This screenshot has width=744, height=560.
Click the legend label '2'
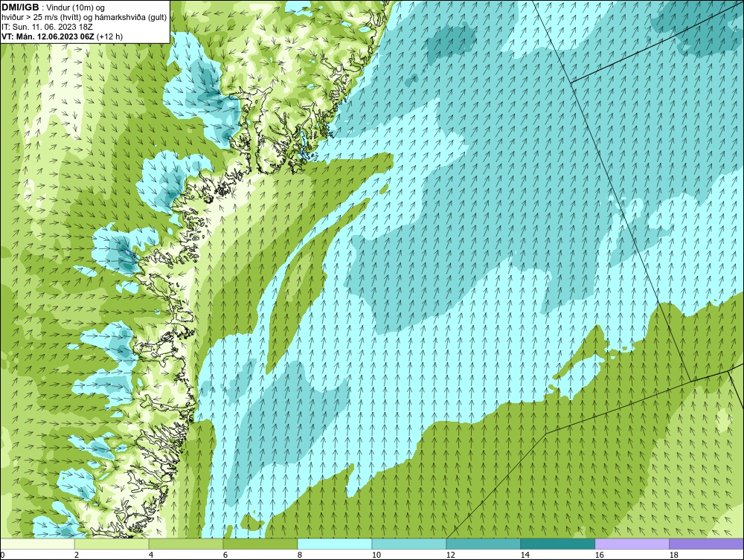[77, 555]
